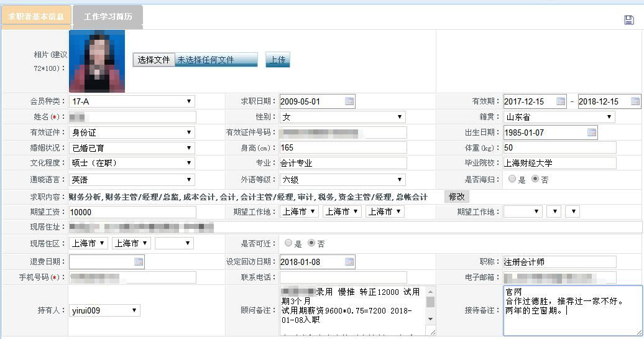Click the applicant photo thumbnail
Screen dimensions: 644x339
[97, 61]
